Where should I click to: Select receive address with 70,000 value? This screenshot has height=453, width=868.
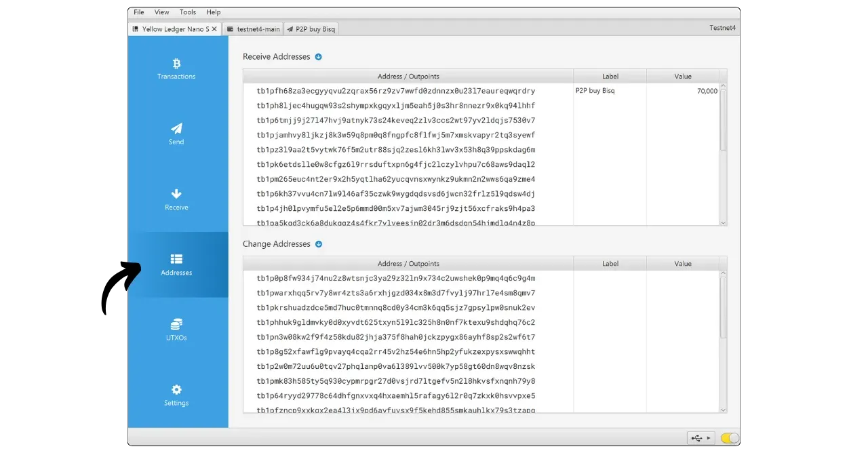(395, 91)
